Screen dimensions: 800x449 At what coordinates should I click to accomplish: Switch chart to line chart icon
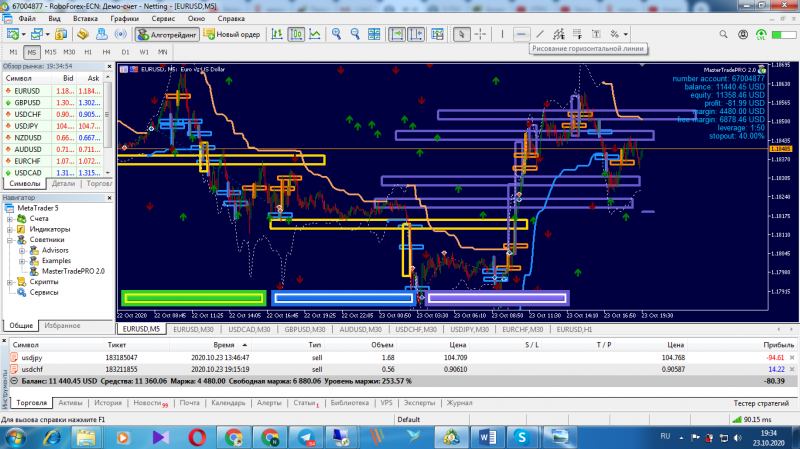pyautogui.click(x=315, y=34)
